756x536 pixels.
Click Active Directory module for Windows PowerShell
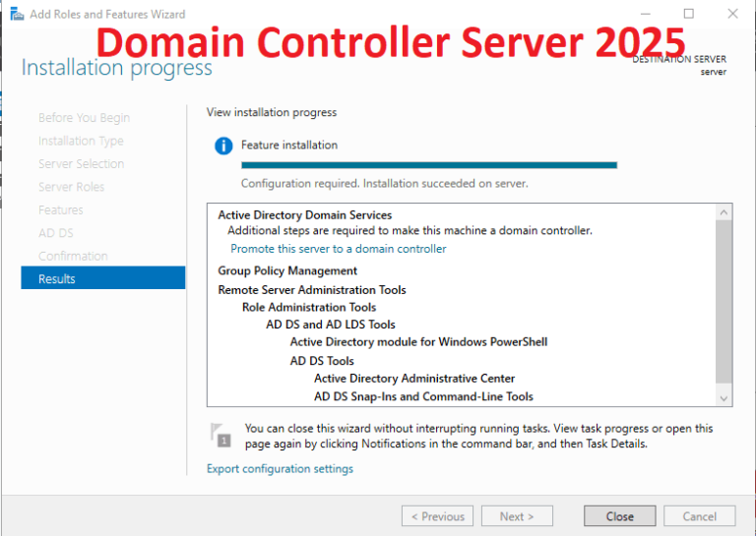[x=418, y=342]
